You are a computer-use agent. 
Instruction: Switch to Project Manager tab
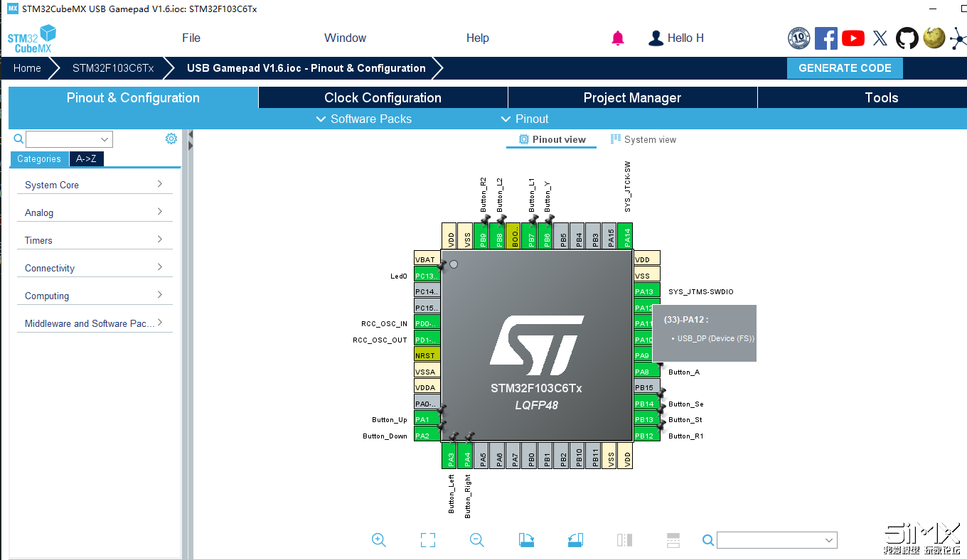(632, 98)
